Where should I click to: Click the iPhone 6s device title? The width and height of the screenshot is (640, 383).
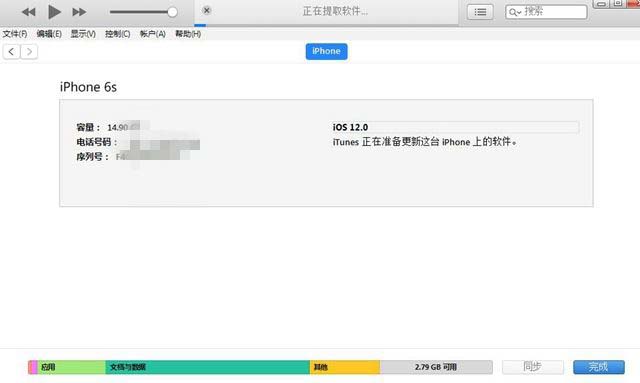(88, 87)
